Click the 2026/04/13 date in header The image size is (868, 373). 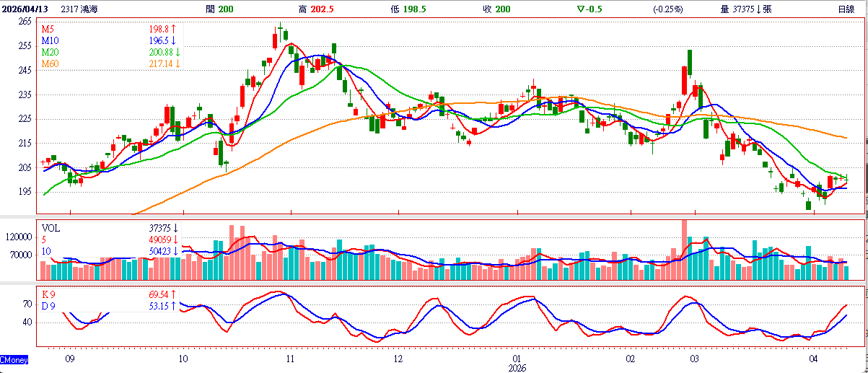coord(28,9)
